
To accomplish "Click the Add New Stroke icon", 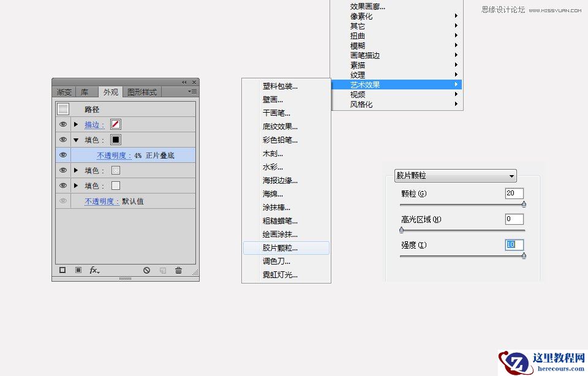I will [x=62, y=270].
